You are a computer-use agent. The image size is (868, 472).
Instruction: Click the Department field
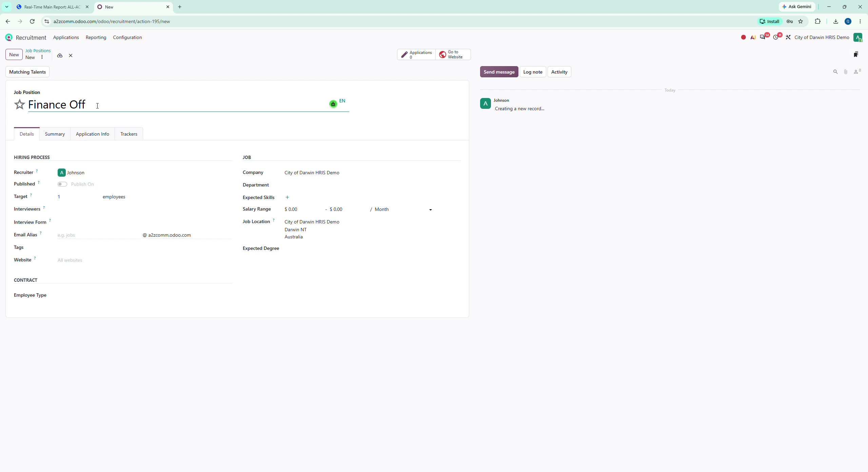coord(372,185)
